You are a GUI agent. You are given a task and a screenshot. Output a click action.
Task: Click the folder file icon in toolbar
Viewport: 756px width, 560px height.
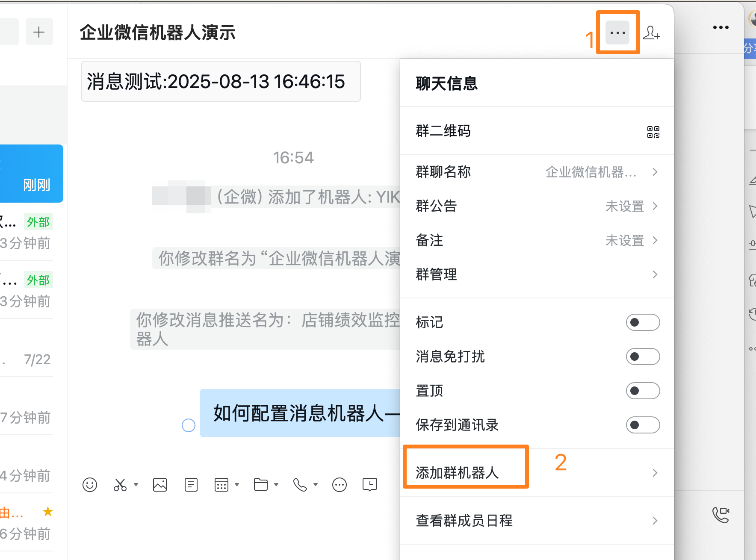(260, 485)
